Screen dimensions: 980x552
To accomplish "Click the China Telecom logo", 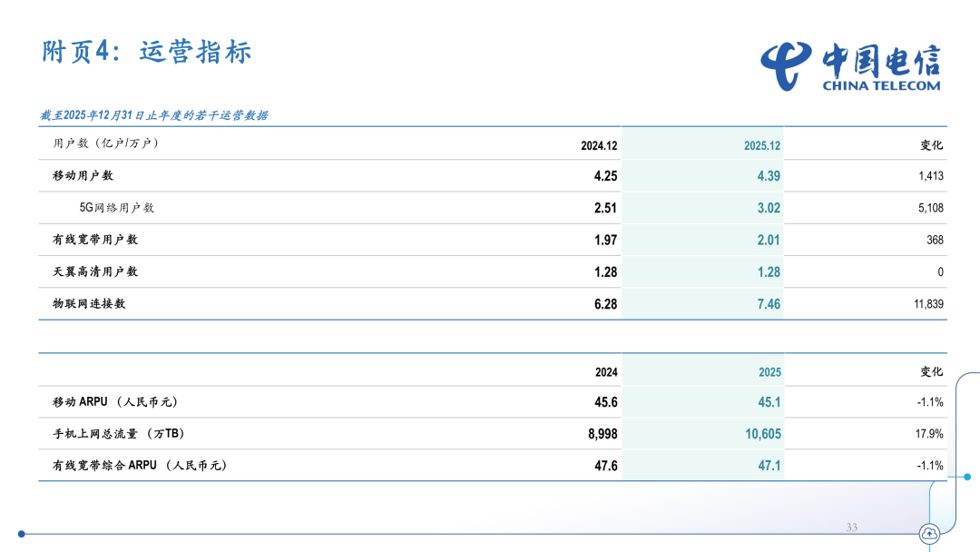I will pos(850,66).
